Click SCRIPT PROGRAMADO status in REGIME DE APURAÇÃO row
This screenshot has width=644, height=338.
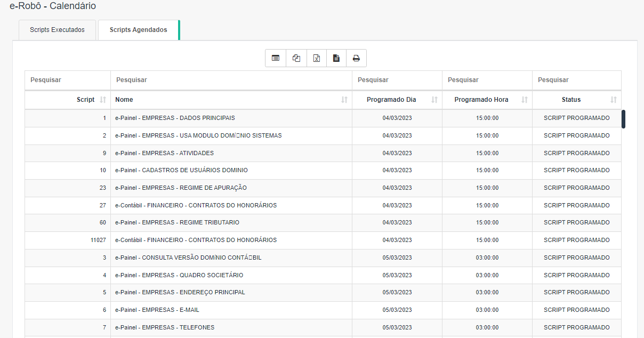577,188
